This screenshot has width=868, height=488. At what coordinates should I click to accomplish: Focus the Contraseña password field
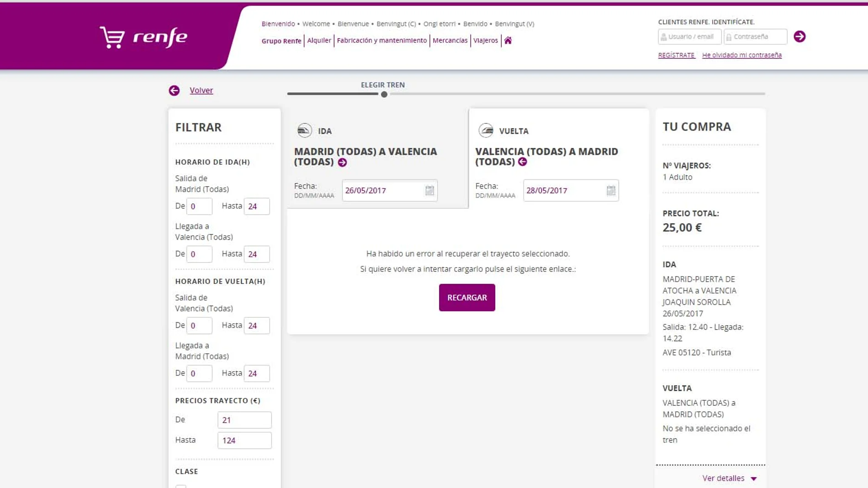[756, 37]
